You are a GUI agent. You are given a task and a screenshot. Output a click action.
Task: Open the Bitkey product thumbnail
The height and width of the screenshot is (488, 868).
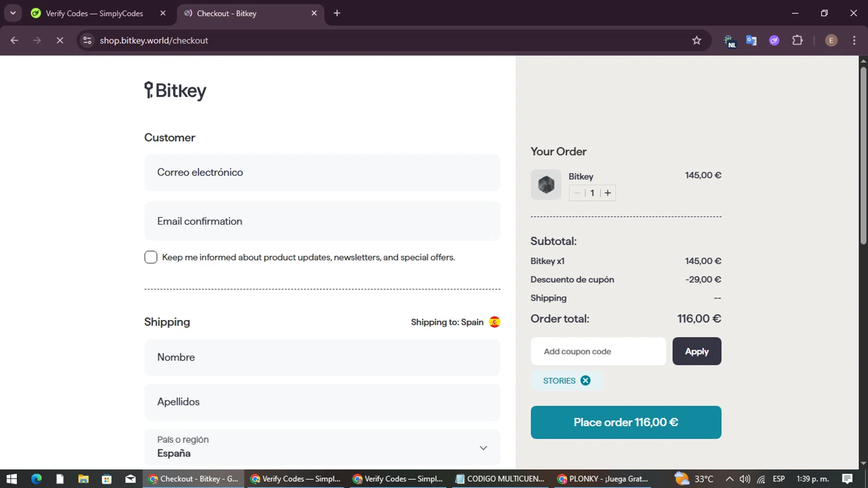(546, 185)
